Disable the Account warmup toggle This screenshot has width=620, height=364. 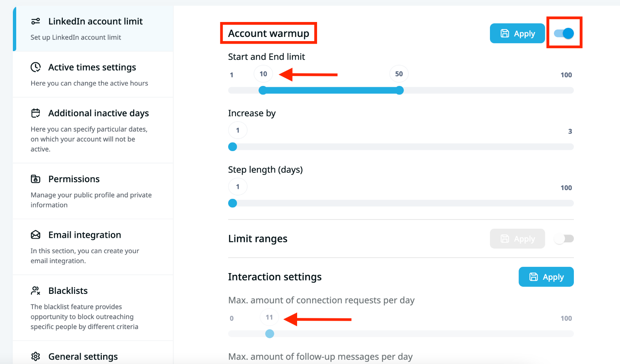click(x=564, y=33)
